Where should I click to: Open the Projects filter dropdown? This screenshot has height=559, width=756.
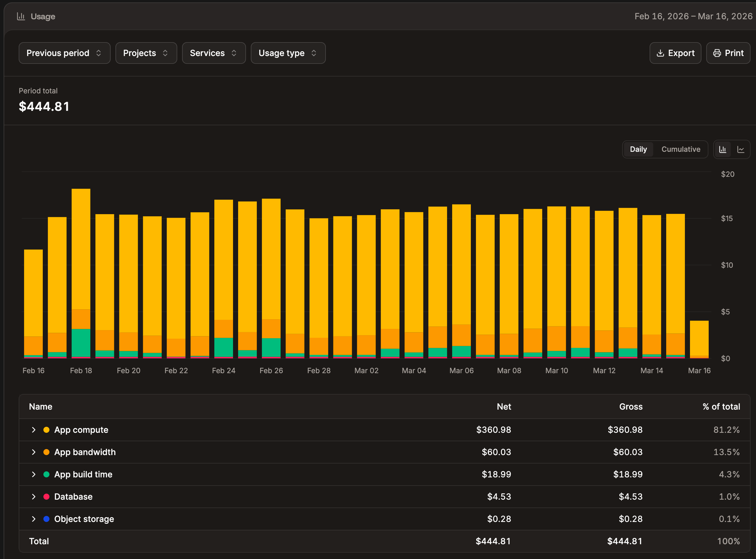coord(146,53)
